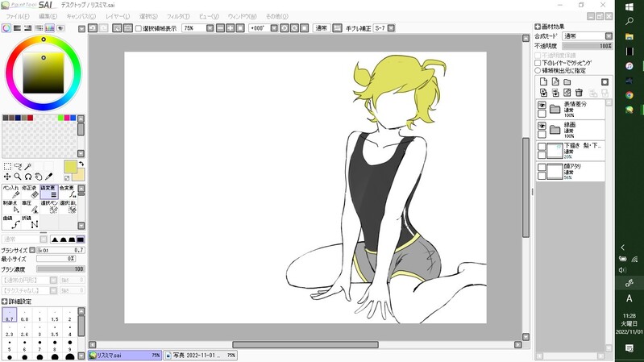Select the ペン入れ line pen tool
The image size is (644, 362).
[11, 191]
